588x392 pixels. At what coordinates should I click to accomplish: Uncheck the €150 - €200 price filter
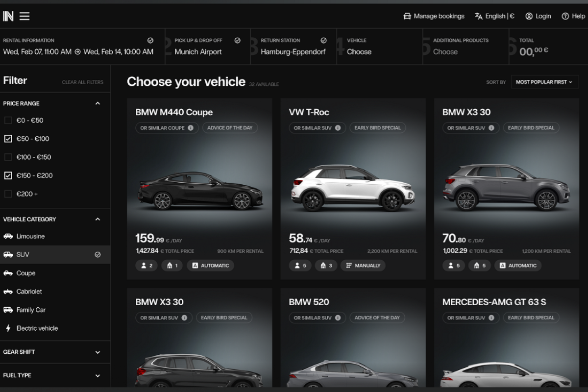[x=8, y=175]
